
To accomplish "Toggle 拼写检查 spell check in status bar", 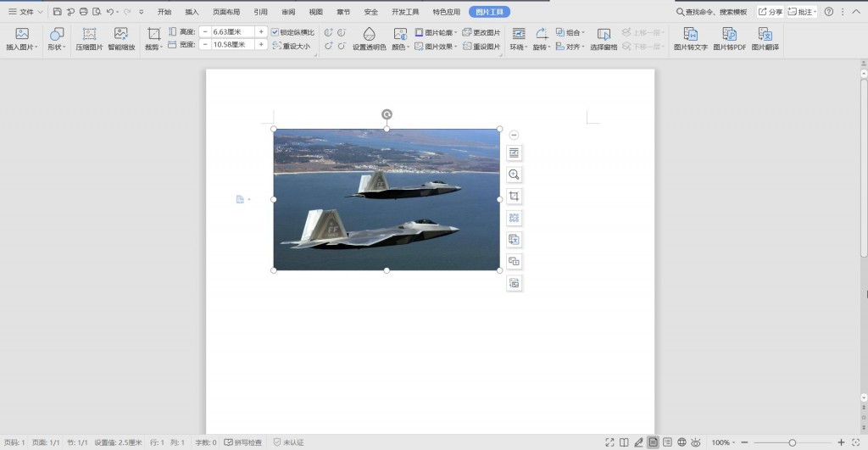I will pos(243,442).
